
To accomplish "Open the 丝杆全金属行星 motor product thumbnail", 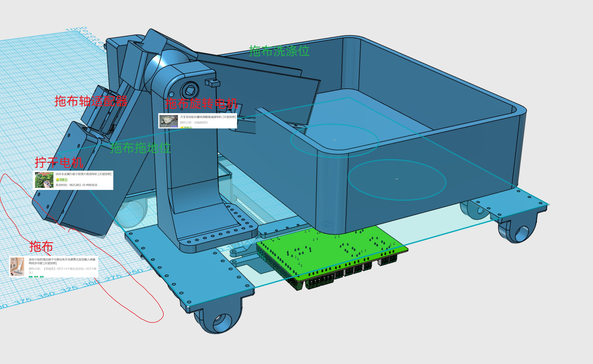I will click(44, 180).
